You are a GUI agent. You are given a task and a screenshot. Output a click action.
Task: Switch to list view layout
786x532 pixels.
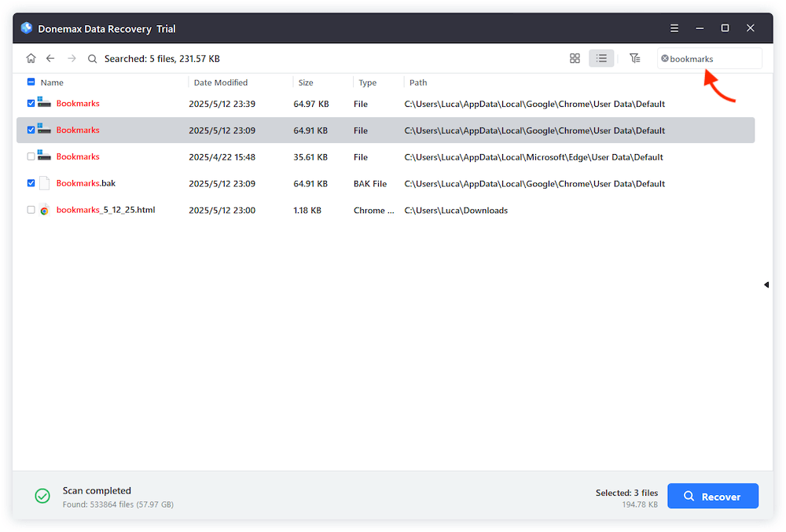coord(601,58)
